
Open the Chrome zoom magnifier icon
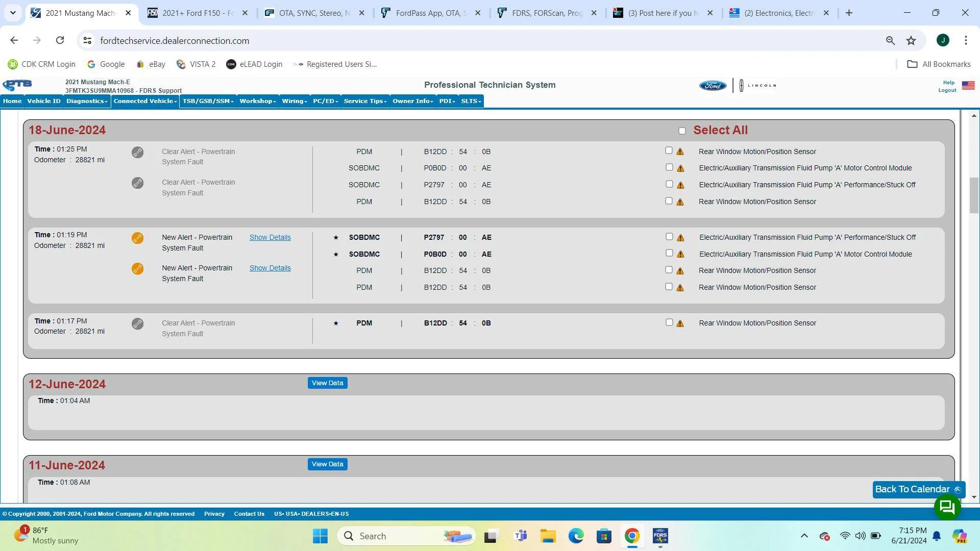pos(890,40)
